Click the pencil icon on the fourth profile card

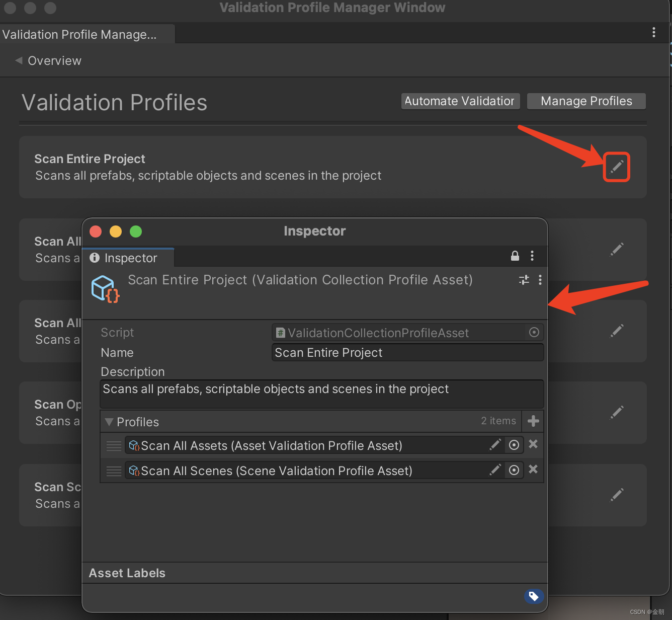click(x=617, y=412)
